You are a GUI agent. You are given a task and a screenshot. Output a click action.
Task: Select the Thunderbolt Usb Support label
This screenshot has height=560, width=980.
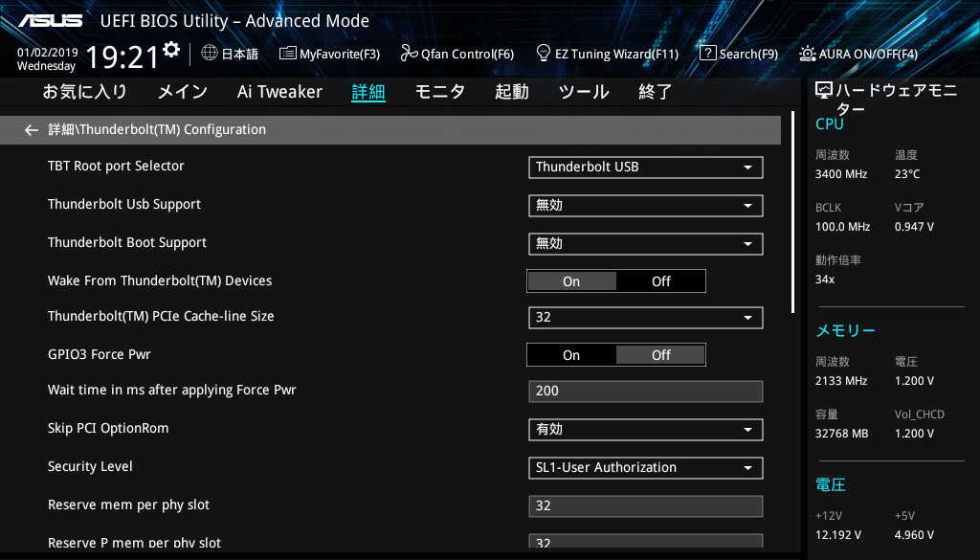(124, 204)
